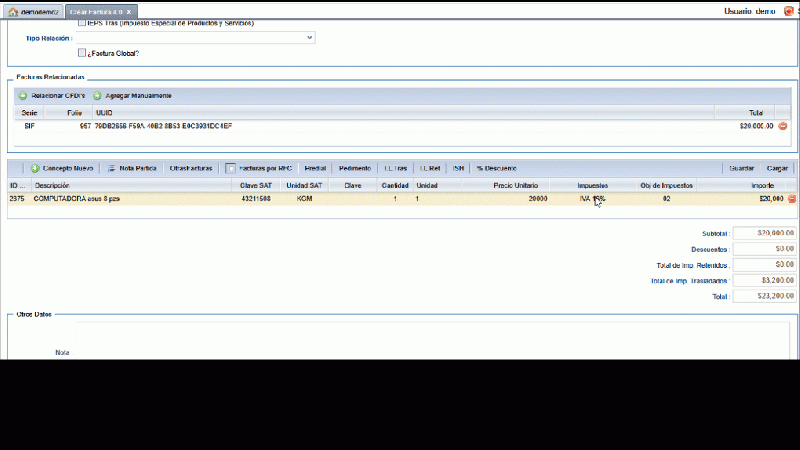800x450 pixels.
Task: Click the Impuestos cell showing IVA 16%
Action: click(x=593, y=200)
